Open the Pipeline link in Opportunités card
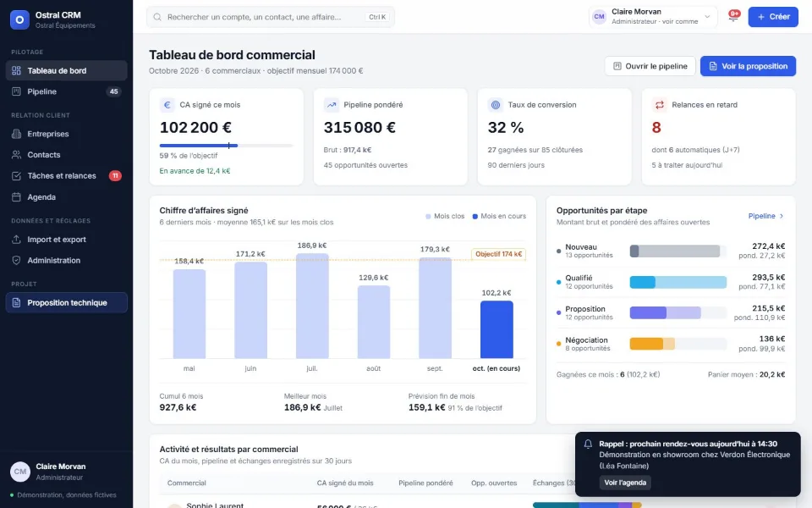The height and width of the screenshot is (508, 812). (x=766, y=216)
